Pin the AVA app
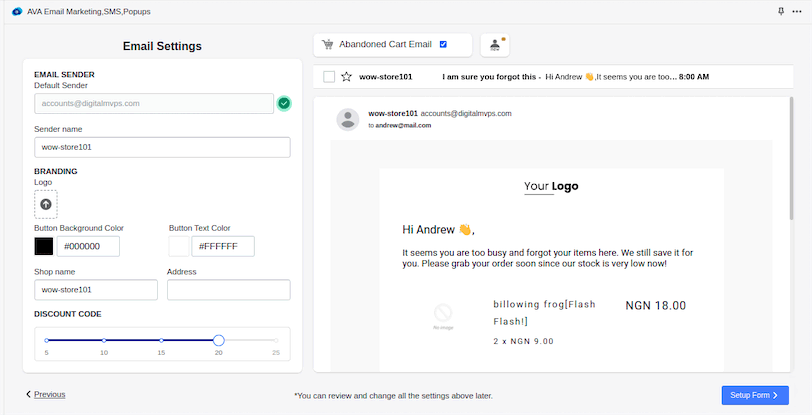Viewport: 812px width, 415px height. [781, 11]
